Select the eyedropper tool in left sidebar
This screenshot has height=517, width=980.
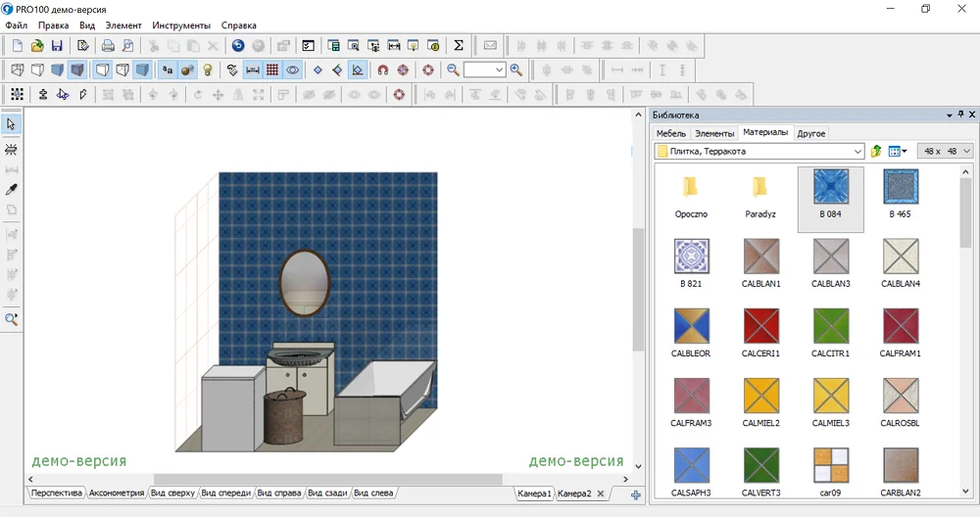point(12,189)
